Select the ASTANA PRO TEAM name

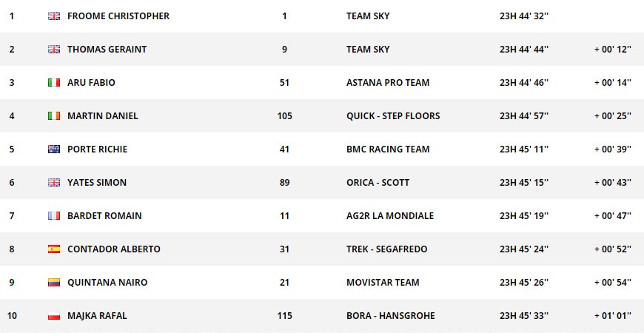(x=387, y=83)
